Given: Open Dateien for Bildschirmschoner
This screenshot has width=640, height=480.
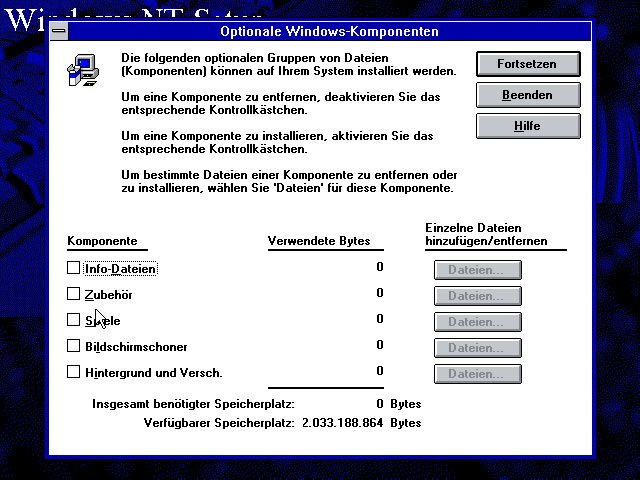Looking at the screenshot, I should point(477,347).
